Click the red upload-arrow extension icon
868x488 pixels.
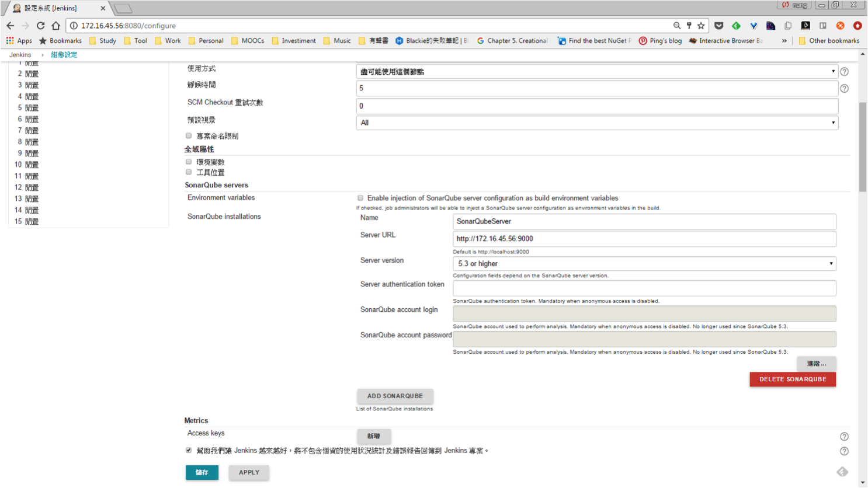coord(857,26)
